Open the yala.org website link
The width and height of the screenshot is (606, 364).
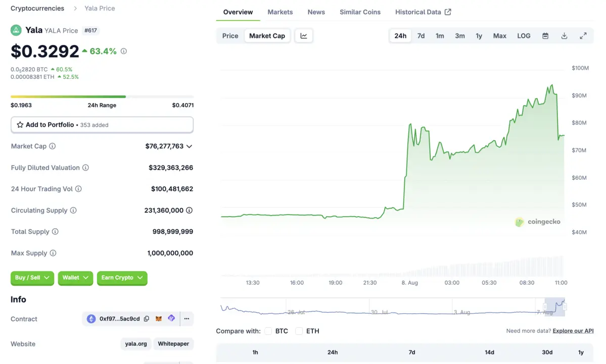136,344
